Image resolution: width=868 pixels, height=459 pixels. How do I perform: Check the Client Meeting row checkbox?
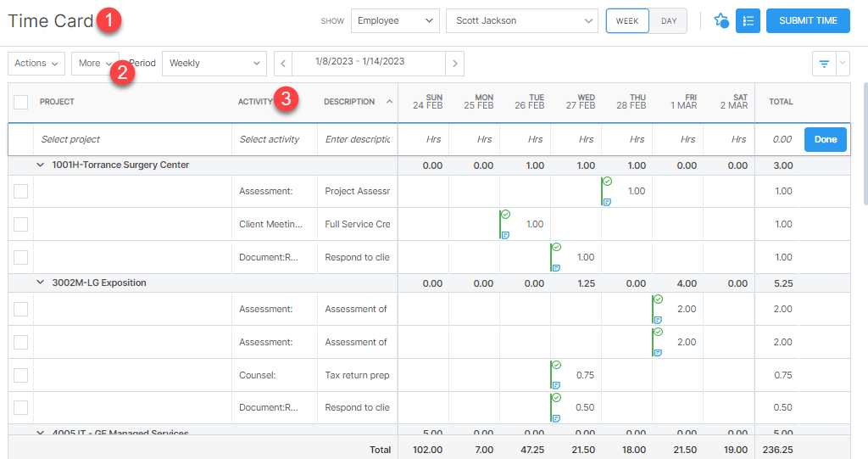(21, 224)
